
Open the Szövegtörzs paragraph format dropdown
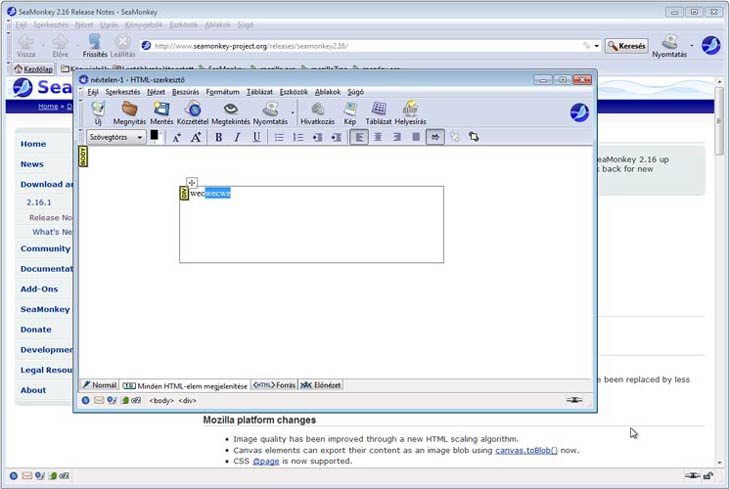(x=115, y=137)
